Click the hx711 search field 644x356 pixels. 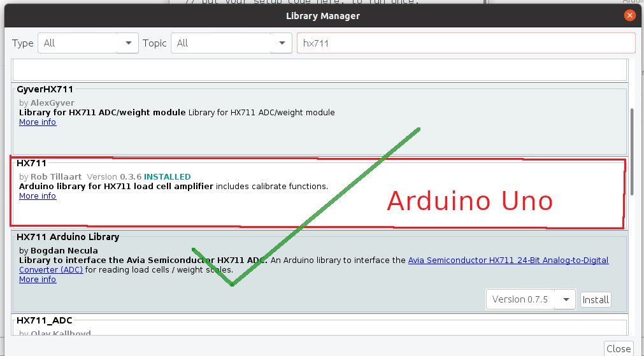click(x=466, y=43)
